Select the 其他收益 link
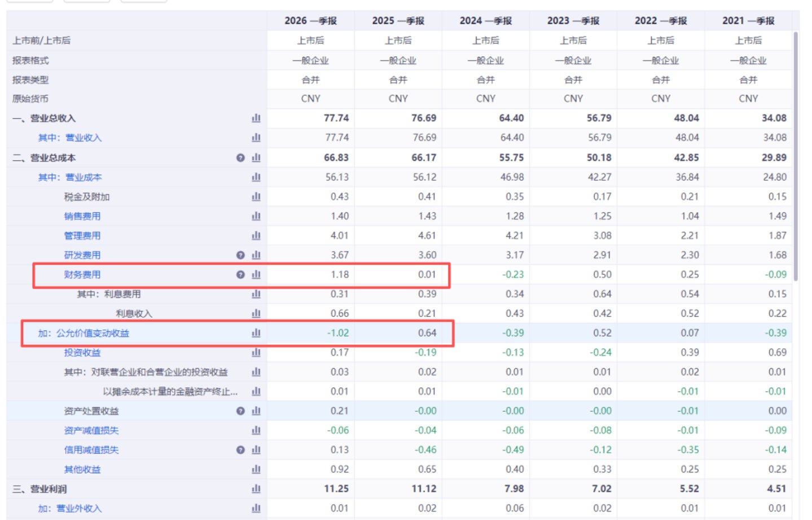812x520 pixels. pyautogui.click(x=82, y=469)
